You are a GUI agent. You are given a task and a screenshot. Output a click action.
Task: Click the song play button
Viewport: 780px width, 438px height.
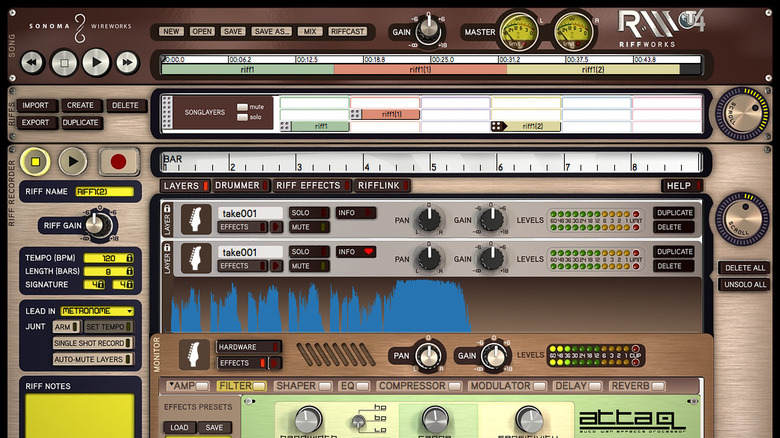tap(96, 63)
